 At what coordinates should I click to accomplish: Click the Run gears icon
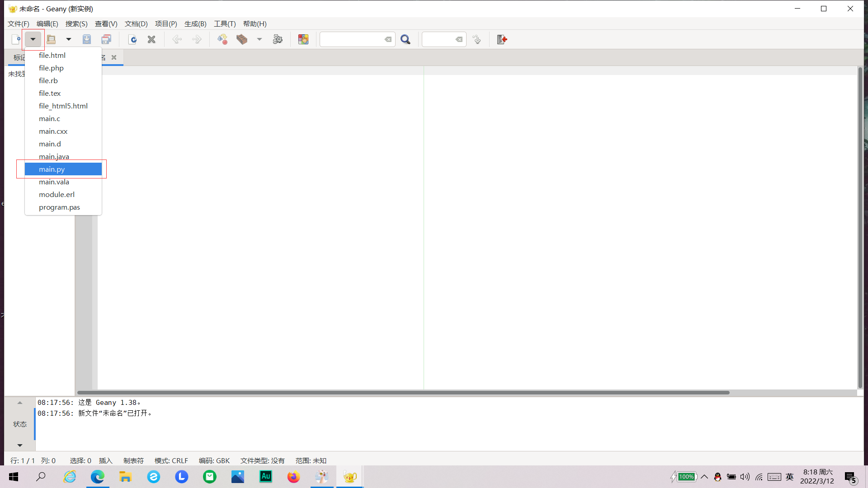pos(278,39)
